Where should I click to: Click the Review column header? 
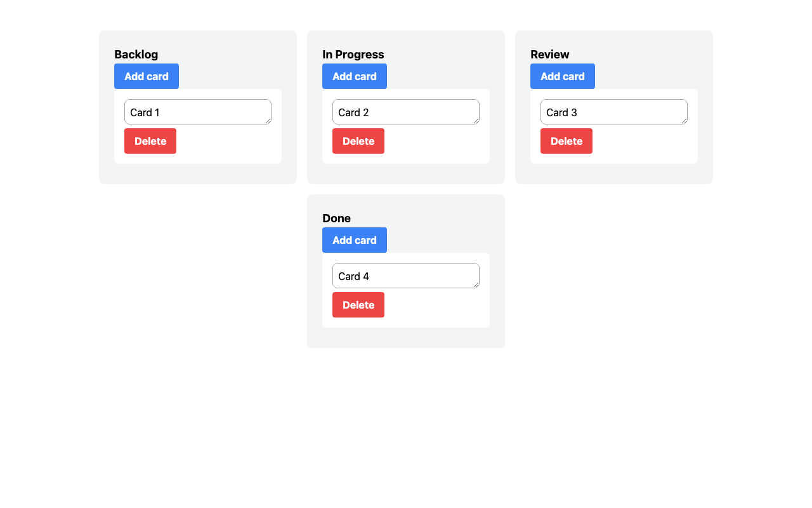click(550, 55)
